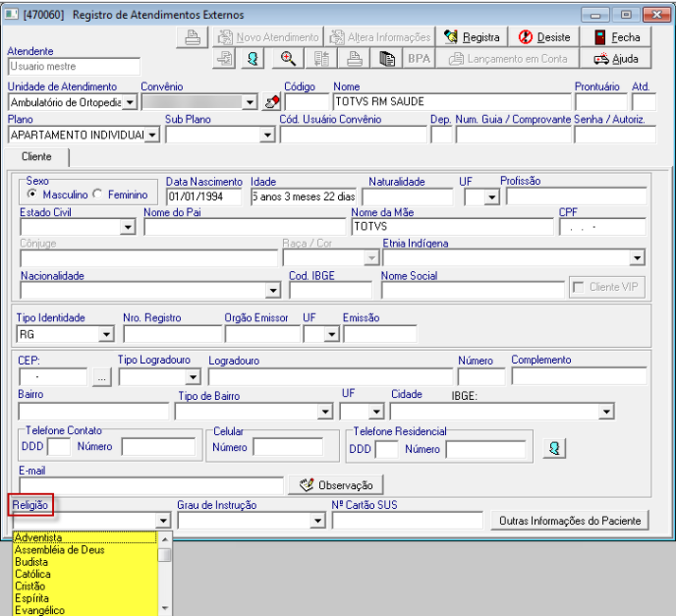Click the stacked documents copy icon
This screenshot has width=676, height=616.
387,59
